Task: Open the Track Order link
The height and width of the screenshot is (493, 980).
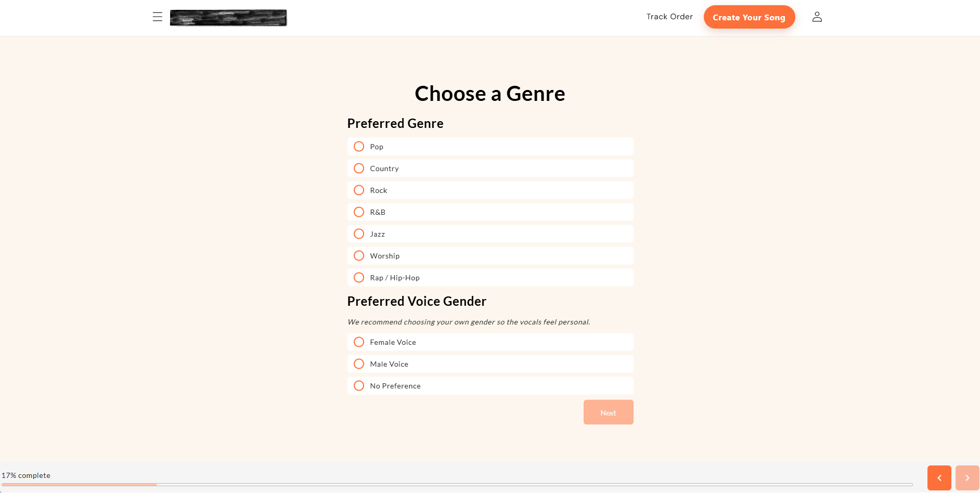Action: (x=669, y=17)
